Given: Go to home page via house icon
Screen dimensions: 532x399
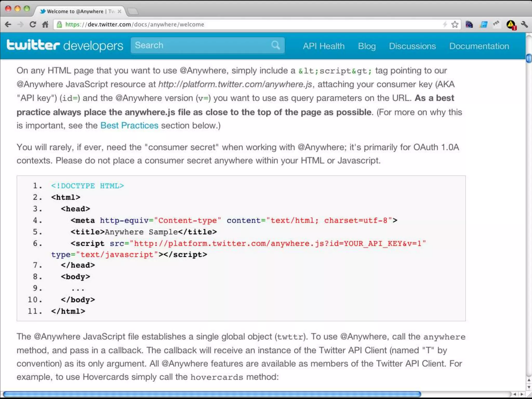Looking at the screenshot, I should click(x=45, y=24).
